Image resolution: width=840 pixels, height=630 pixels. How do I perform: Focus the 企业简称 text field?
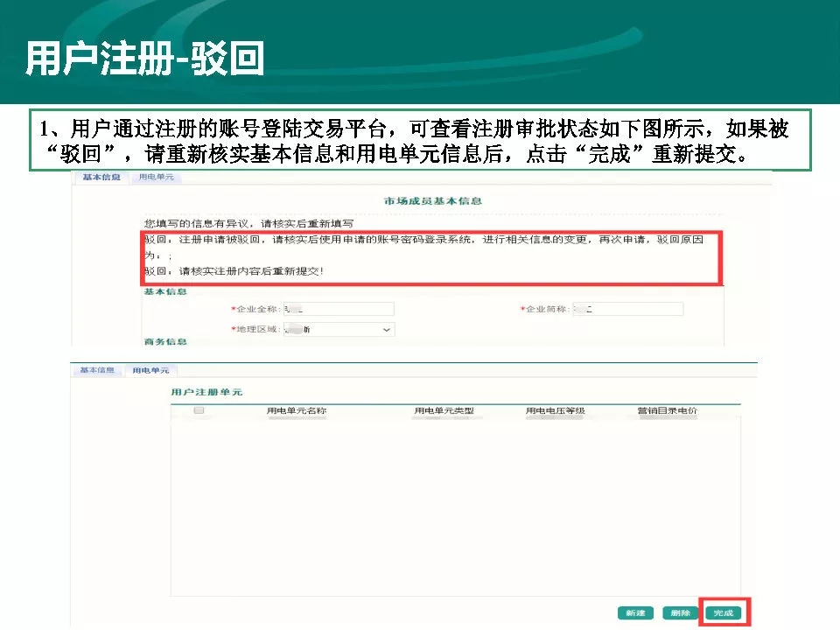[627, 310]
